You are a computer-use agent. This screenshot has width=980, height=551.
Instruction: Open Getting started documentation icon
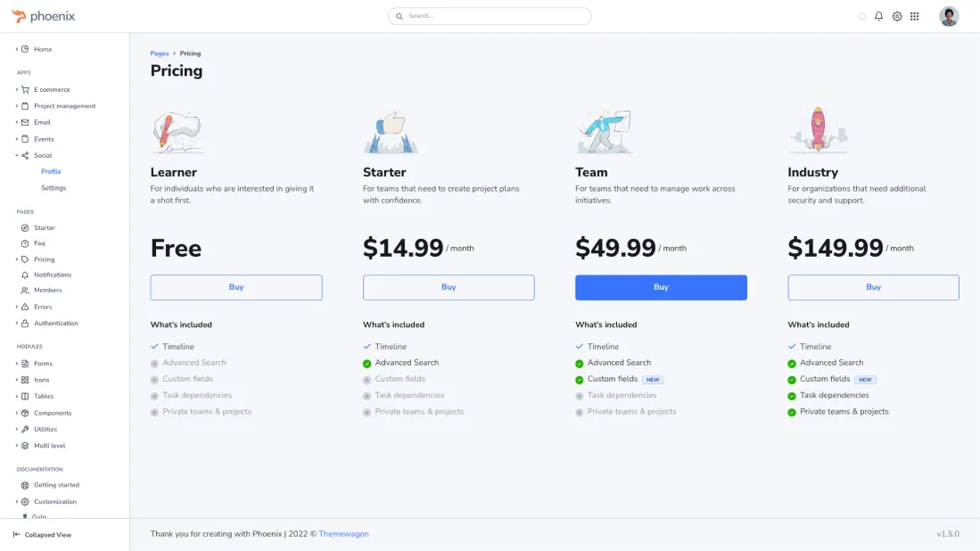[x=25, y=485]
